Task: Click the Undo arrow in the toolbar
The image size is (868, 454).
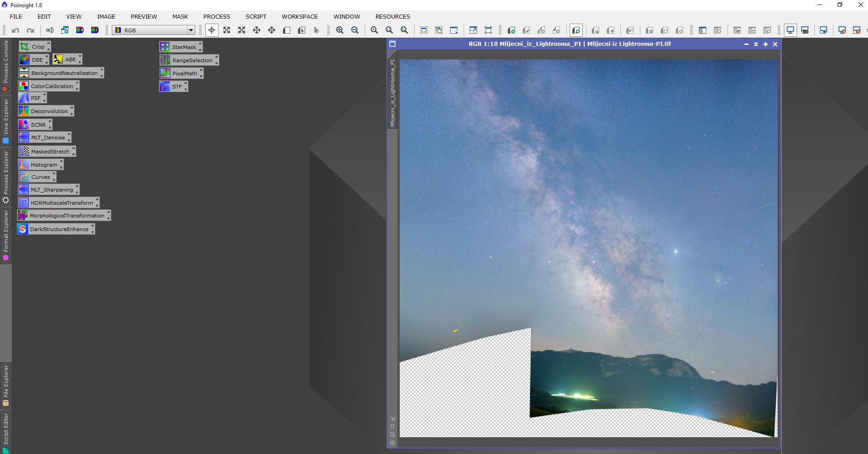Action: click(15, 30)
